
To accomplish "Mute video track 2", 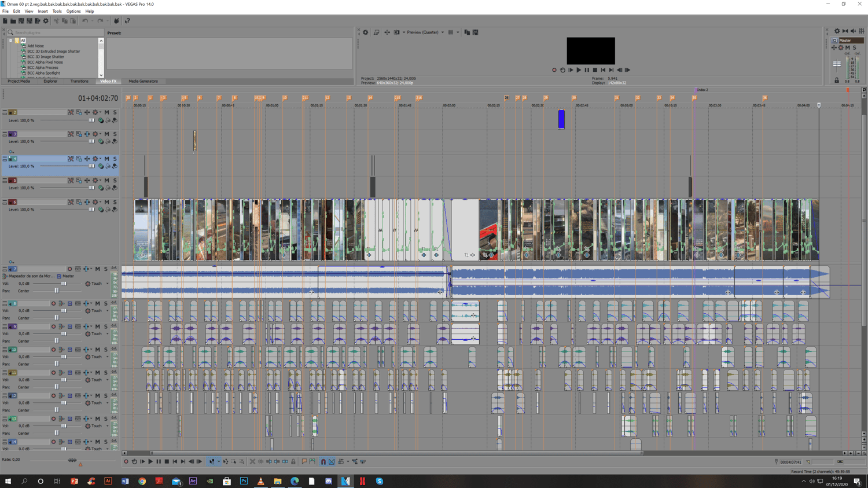I will point(107,112).
